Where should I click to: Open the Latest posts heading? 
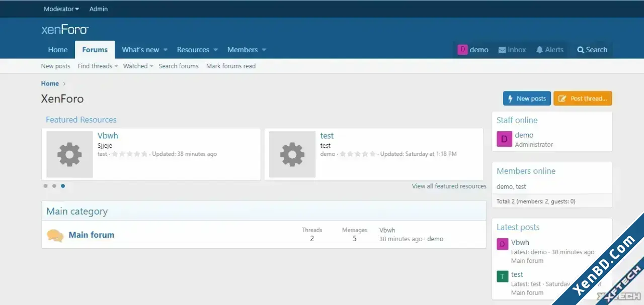pos(518,227)
